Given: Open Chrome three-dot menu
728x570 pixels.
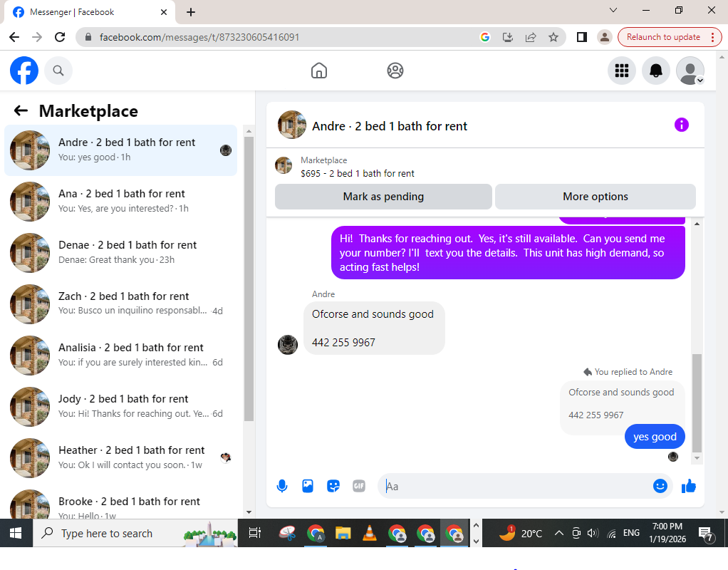Looking at the screenshot, I should [712, 37].
